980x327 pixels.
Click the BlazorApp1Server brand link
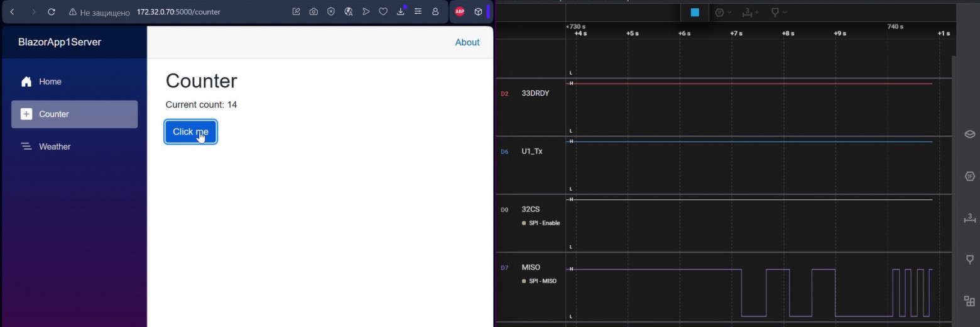pos(60,42)
